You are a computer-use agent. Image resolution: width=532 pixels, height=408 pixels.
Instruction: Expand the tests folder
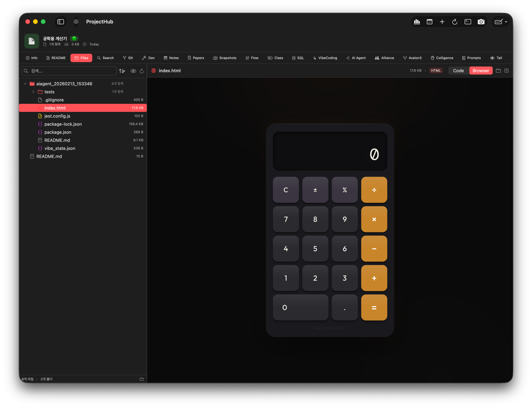coord(33,92)
